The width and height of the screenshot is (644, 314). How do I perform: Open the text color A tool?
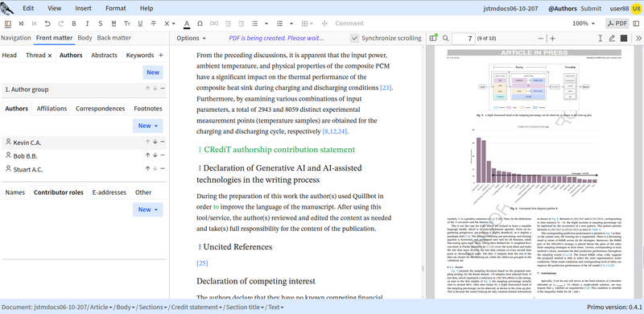(187, 24)
